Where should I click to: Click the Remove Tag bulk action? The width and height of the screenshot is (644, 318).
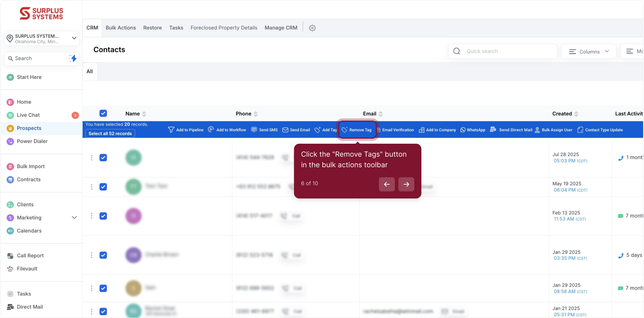click(x=357, y=130)
